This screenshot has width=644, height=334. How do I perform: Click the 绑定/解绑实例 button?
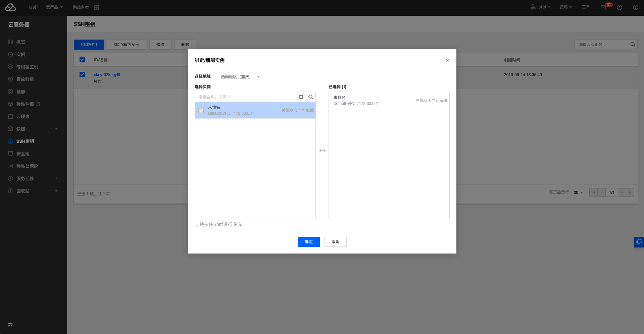(x=127, y=45)
